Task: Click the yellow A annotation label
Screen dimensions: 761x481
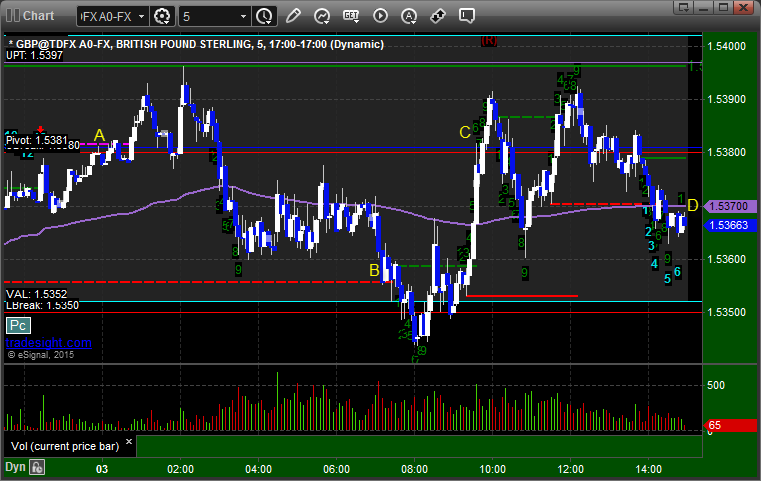Action: (x=99, y=135)
